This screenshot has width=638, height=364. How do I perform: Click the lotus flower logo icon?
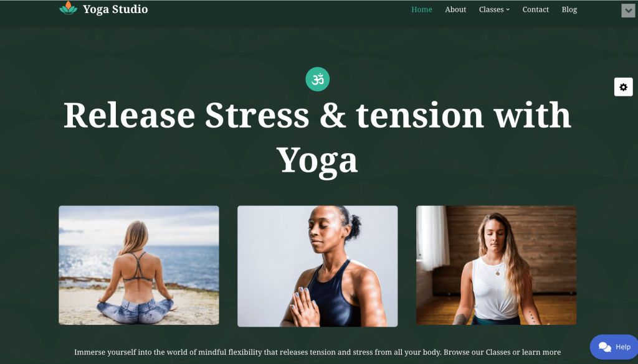68,8
